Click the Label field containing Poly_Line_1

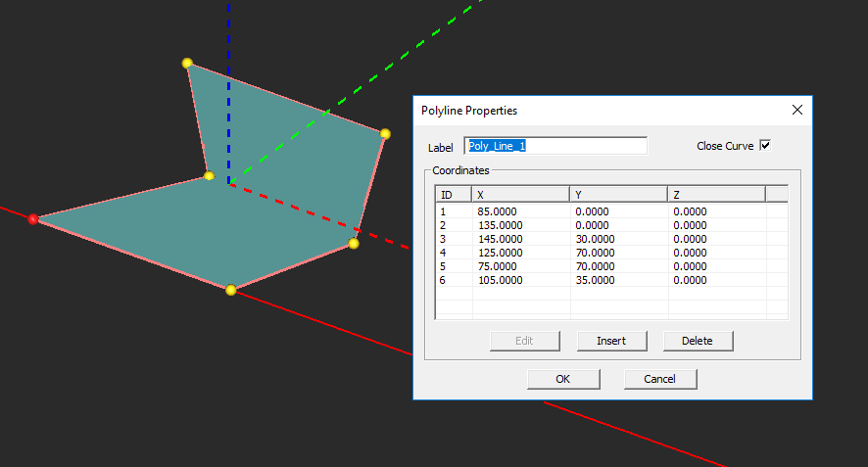[x=555, y=146]
